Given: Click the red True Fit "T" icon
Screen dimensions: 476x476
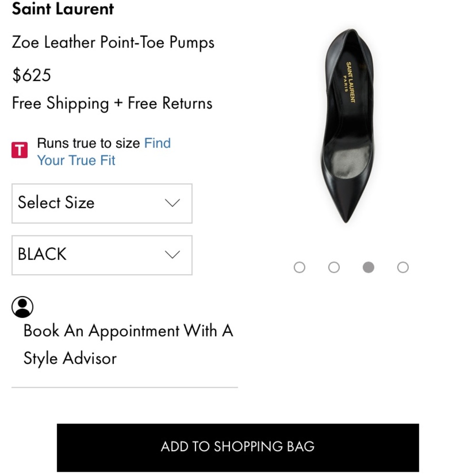Looking at the screenshot, I should click(x=20, y=150).
